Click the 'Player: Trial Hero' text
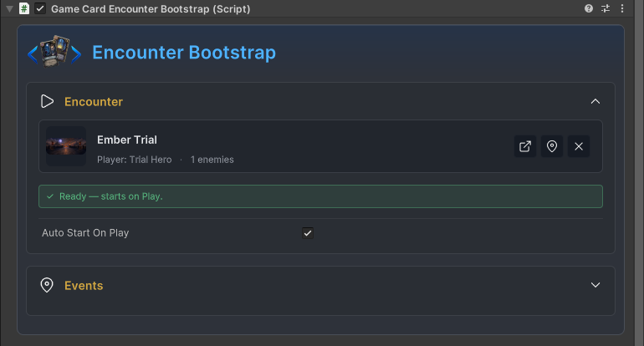 tap(135, 160)
